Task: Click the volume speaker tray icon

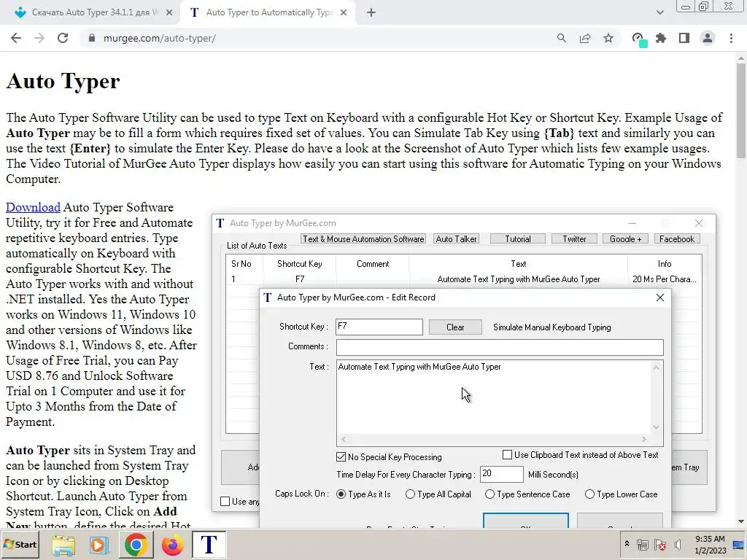Action: (x=678, y=545)
